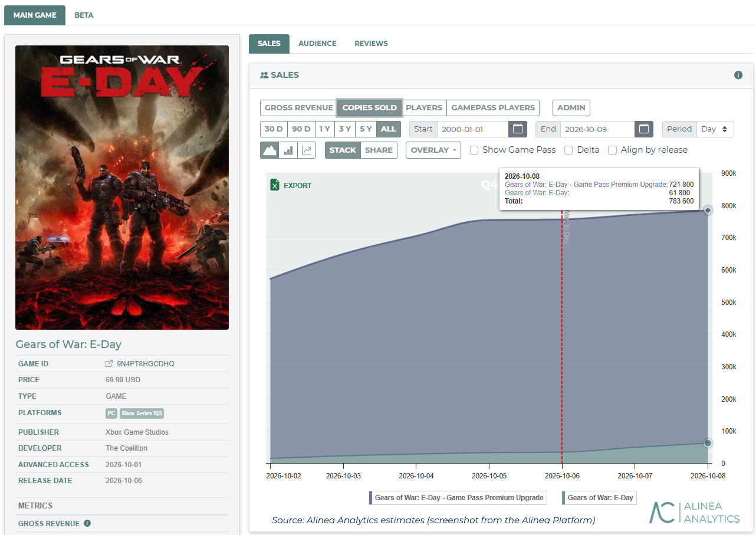
Task: Open the REVIEWS tab
Action: (371, 44)
